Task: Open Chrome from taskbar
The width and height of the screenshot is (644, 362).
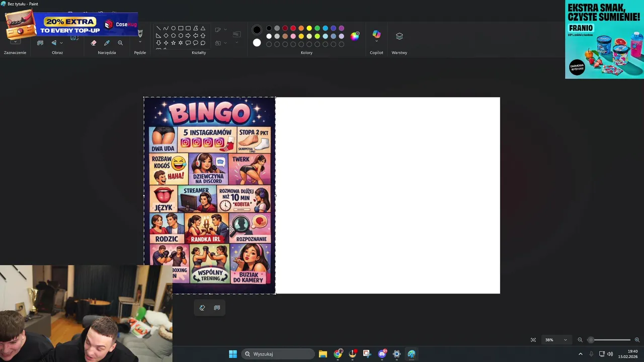Action: 338,354
